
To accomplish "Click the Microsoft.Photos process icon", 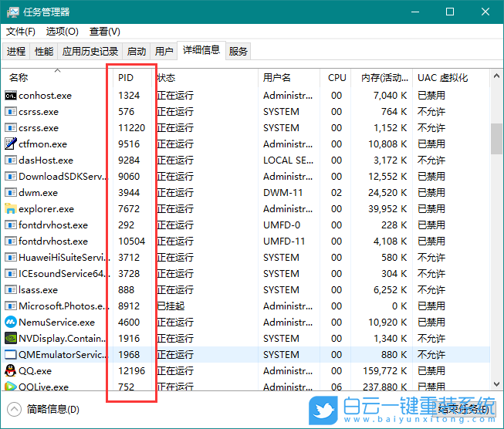I will pos(11,306).
